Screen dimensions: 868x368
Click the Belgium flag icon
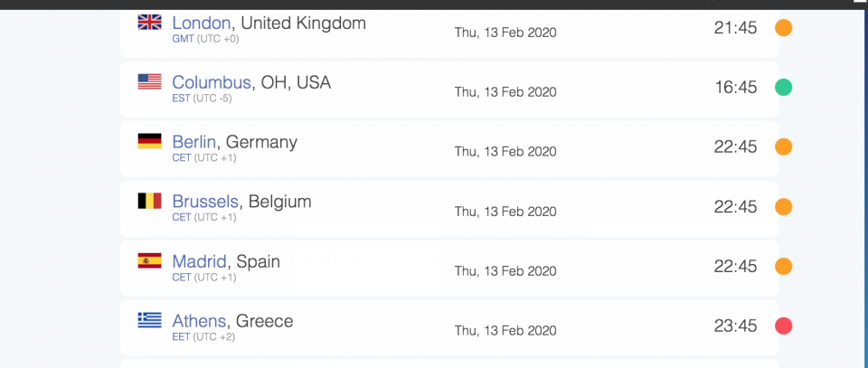click(149, 201)
